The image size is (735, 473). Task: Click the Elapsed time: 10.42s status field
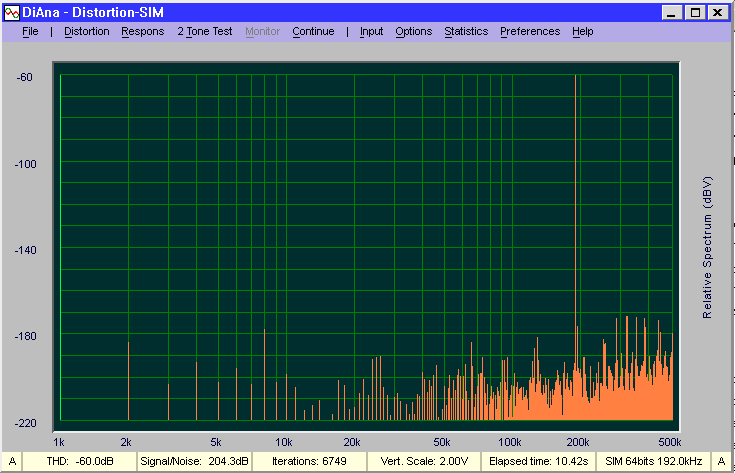[x=539, y=461]
